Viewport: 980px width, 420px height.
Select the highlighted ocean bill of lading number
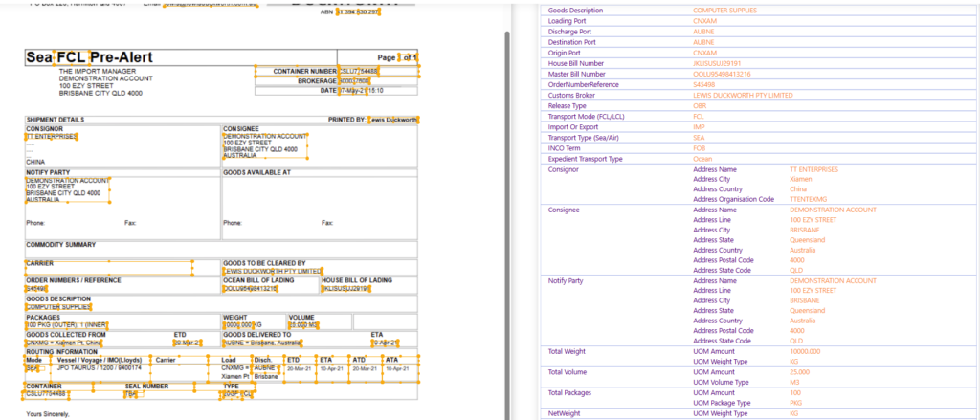(250, 289)
